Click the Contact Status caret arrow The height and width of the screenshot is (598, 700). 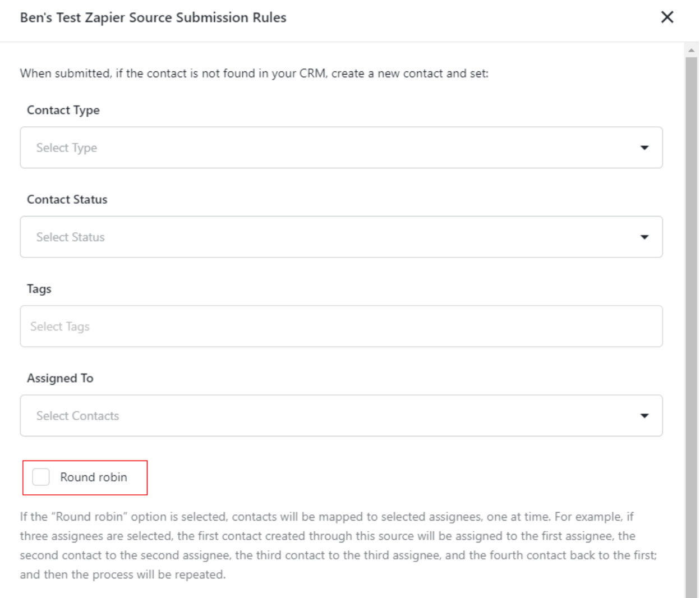click(644, 237)
